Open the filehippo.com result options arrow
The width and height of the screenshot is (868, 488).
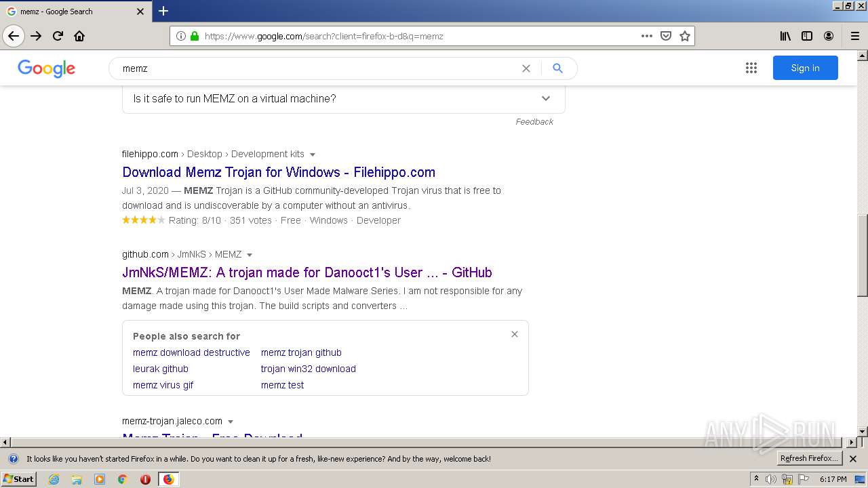coord(313,155)
